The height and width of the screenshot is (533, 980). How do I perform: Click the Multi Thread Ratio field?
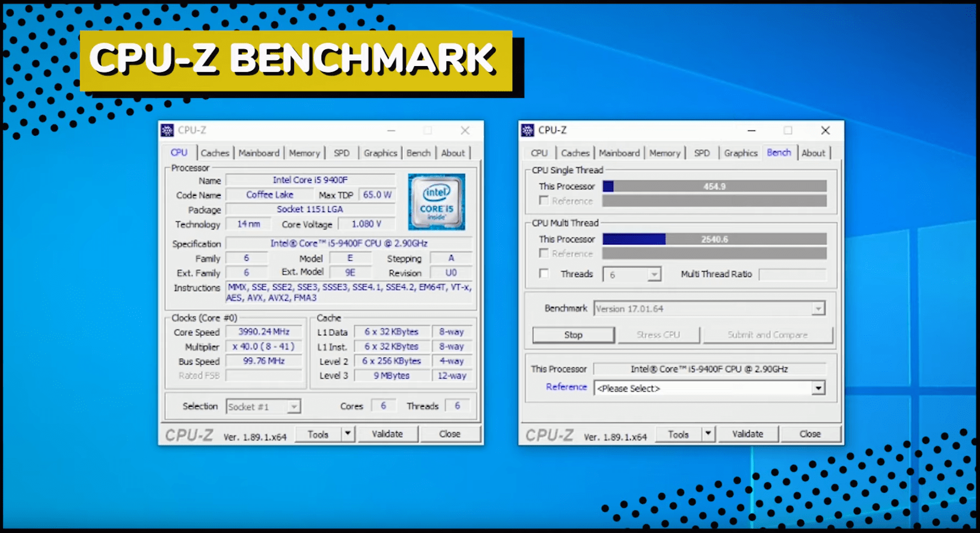coord(792,275)
